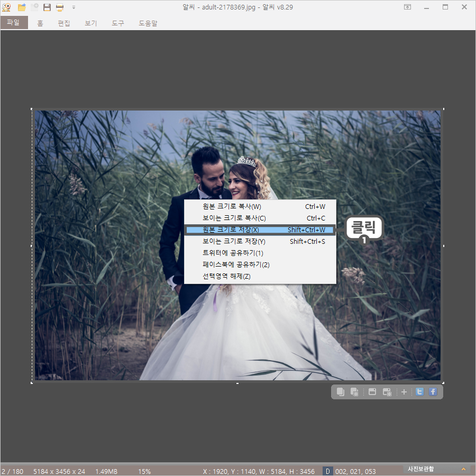Image resolution: width=476 pixels, height=476 pixels.
Task: Choose 페이스북에 공유하기(2)
Action: pyautogui.click(x=260, y=264)
